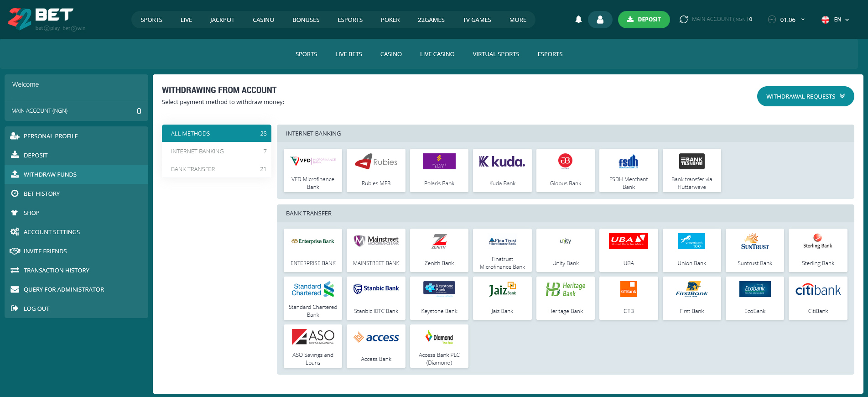Choose GTB bank transfer

pyautogui.click(x=629, y=298)
